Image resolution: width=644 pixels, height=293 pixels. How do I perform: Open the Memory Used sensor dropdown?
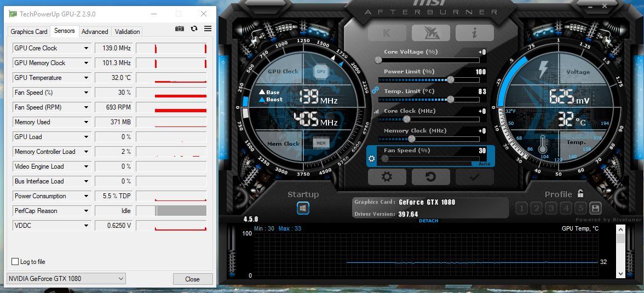(x=87, y=122)
